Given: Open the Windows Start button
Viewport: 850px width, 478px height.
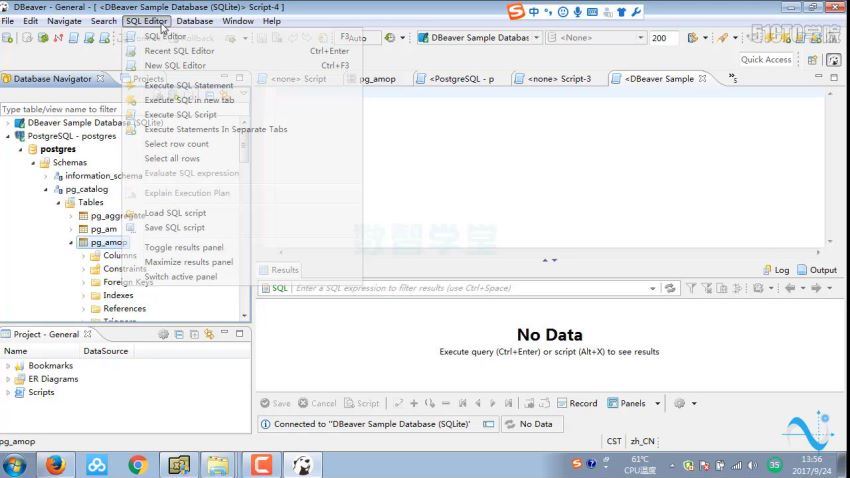Looking at the screenshot, I should [x=15, y=466].
